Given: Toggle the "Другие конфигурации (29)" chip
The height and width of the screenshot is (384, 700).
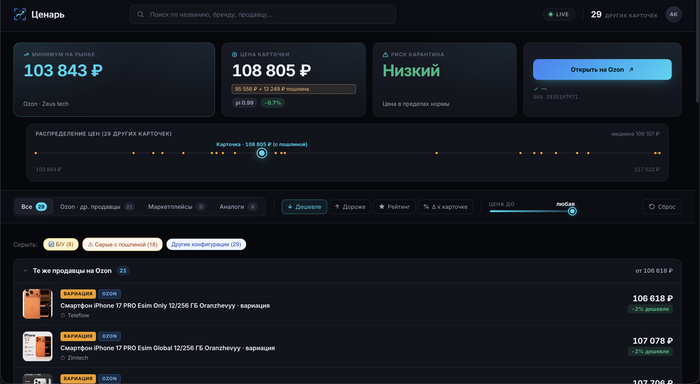Looking at the screenshot, I should tap(206, 244).
